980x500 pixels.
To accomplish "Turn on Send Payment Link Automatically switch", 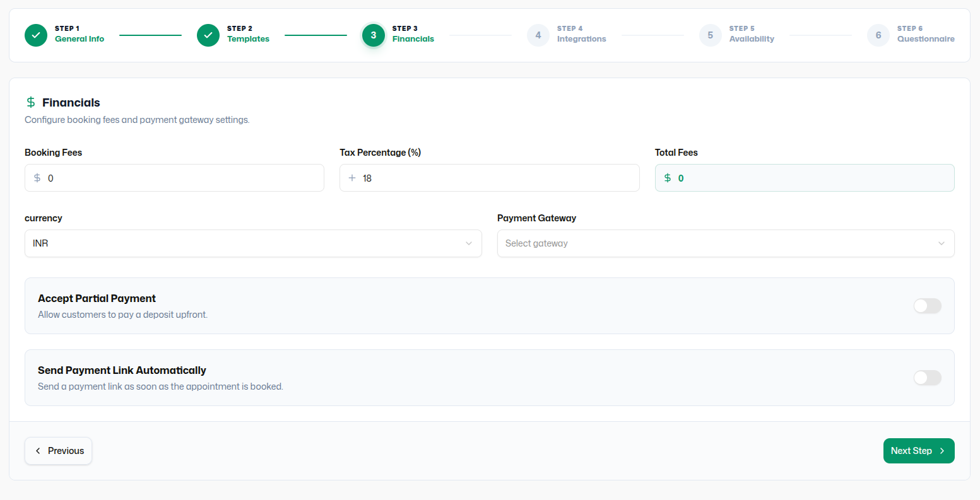I will pyautogui.click(x=928, y=378).
